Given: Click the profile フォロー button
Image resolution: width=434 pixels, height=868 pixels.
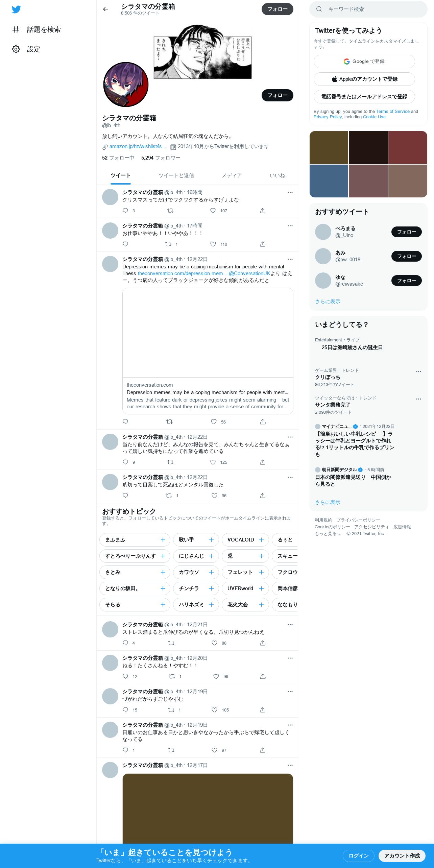Looking at the screenshot, I should 278,95.
